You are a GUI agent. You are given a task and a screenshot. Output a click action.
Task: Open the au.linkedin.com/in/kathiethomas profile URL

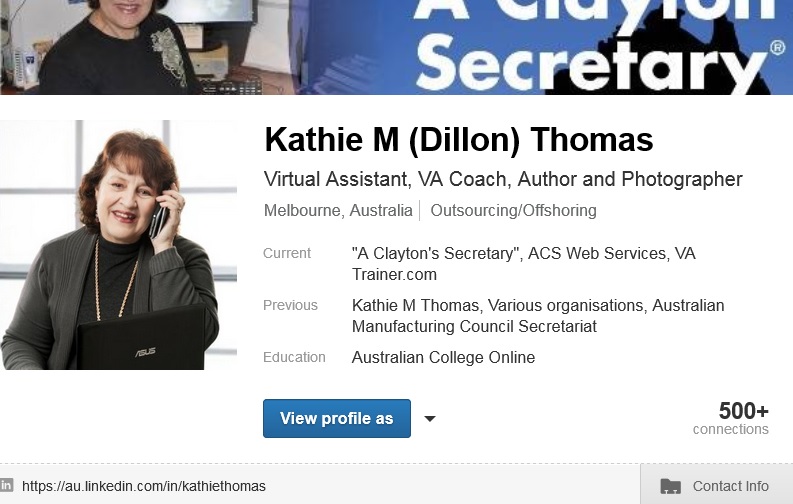(144, 486)
